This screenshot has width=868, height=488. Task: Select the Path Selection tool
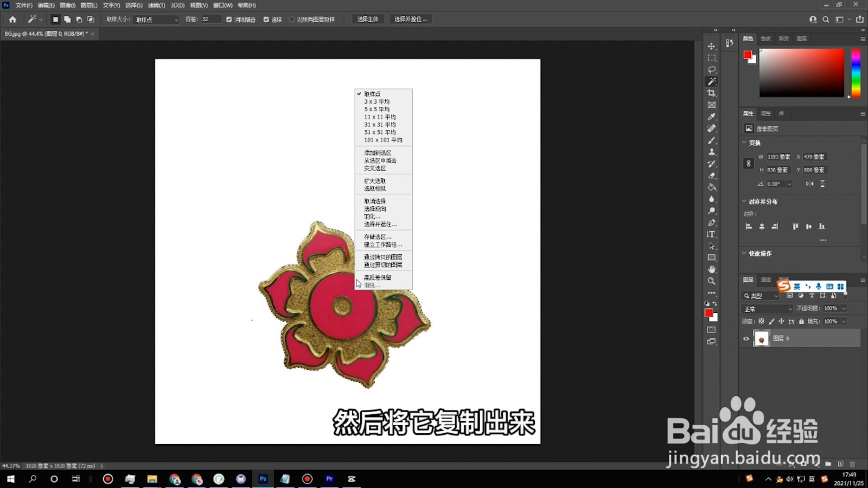click(x=712, y=246)
